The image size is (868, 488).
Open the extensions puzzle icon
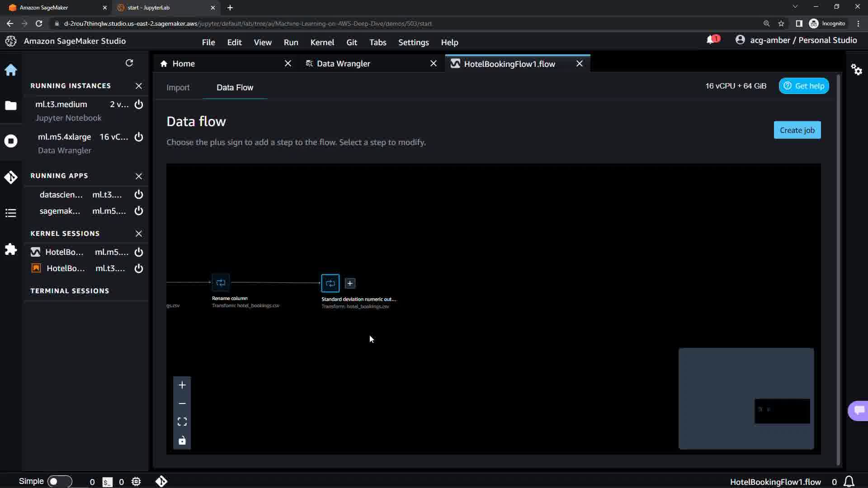pyautogui.click(x=11, y=249)
